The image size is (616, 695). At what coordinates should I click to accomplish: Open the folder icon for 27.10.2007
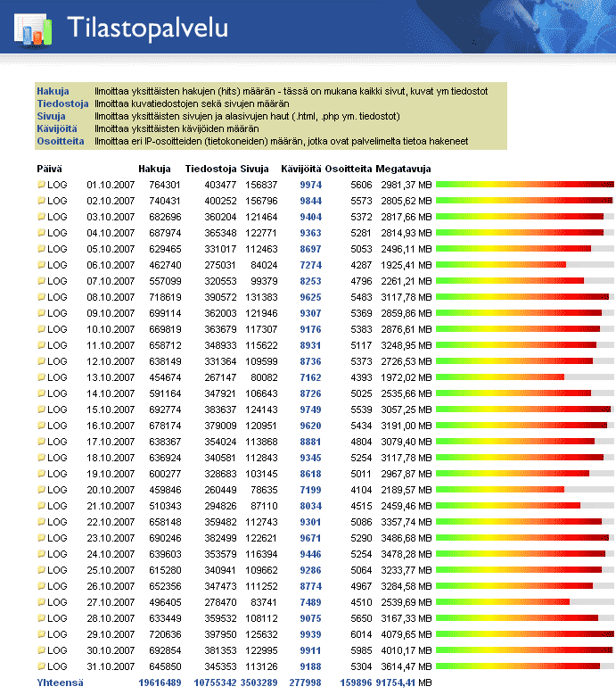click(42, 602)
